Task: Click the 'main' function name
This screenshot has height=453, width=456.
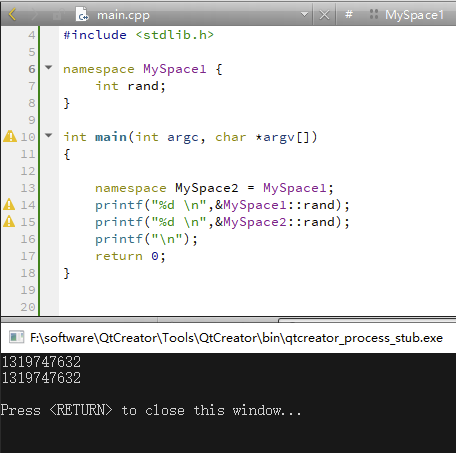Action: point(111,137)
